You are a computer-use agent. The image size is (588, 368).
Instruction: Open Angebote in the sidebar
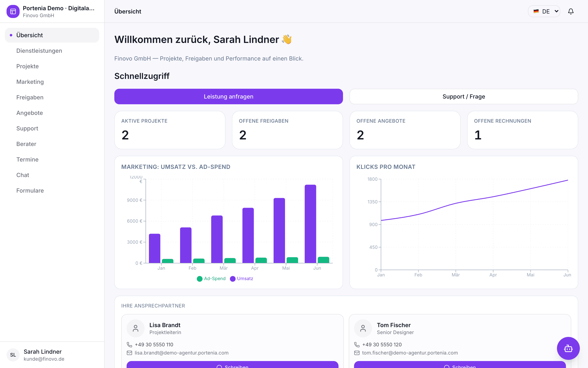click(x=52, y=113)
